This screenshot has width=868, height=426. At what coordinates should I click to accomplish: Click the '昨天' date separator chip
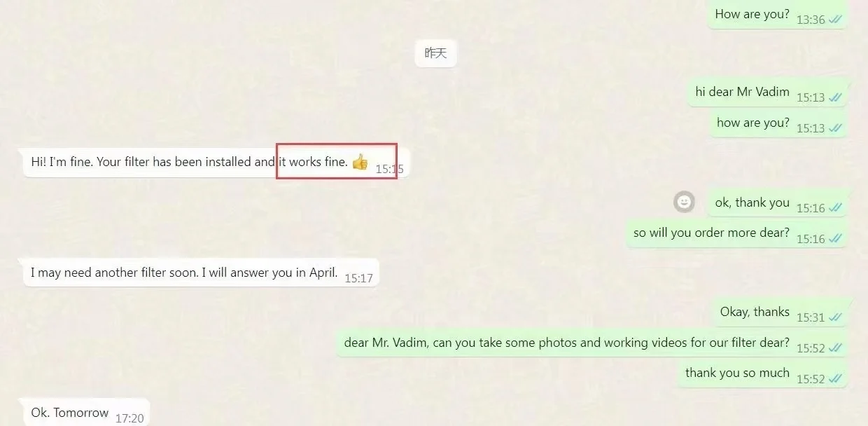pyautogui.click(x=435, y=53)
